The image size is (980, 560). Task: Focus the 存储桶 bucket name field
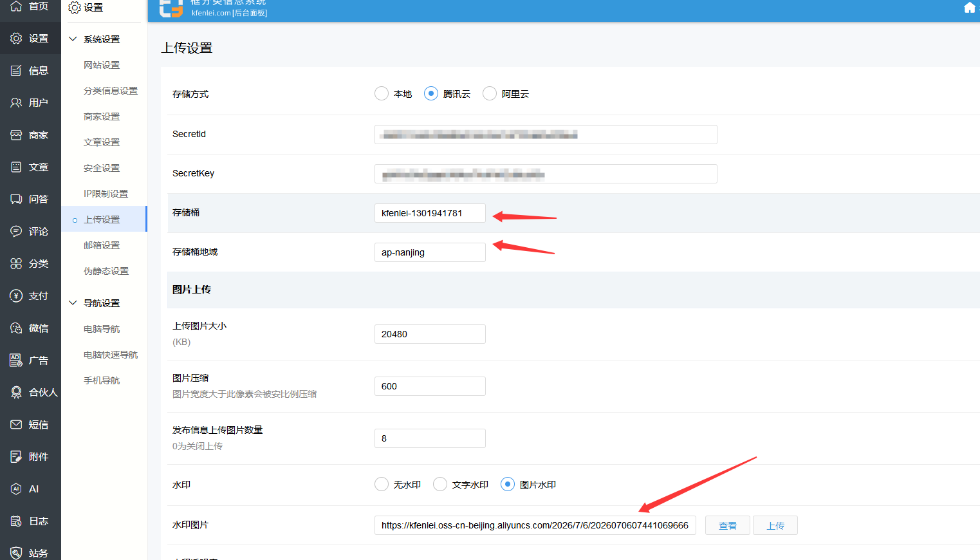(x=430, y=213)
